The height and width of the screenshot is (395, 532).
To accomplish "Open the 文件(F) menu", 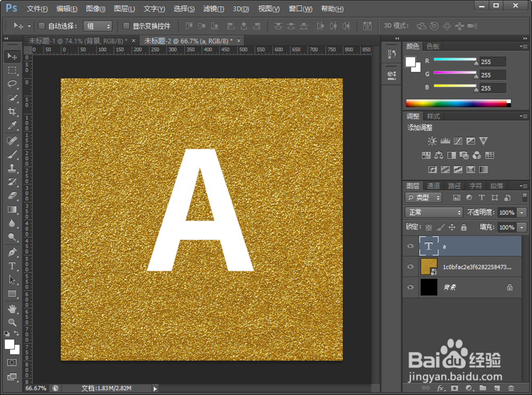I will point(37,9).
